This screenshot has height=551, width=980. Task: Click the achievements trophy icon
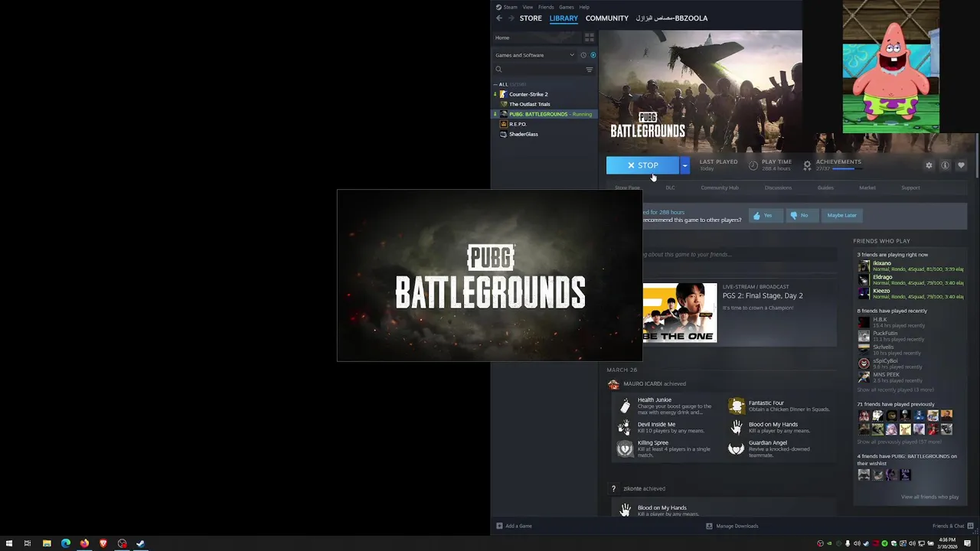pos(807,165)
